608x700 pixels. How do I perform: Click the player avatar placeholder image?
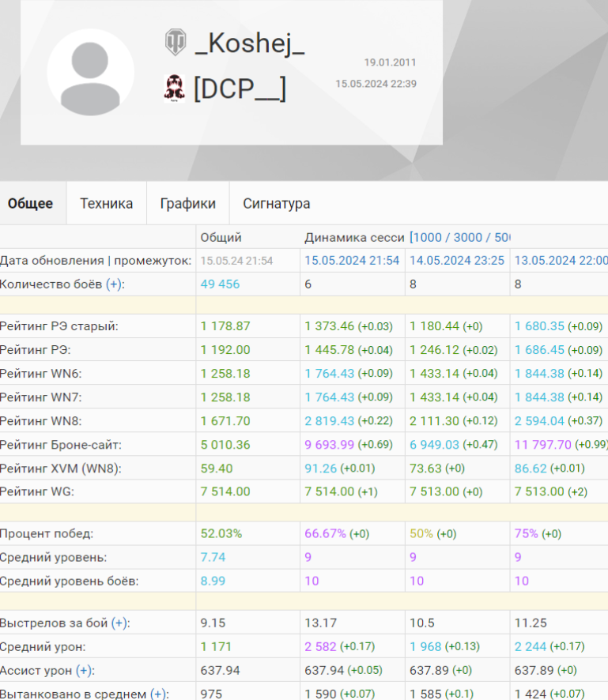click(90, 73)
